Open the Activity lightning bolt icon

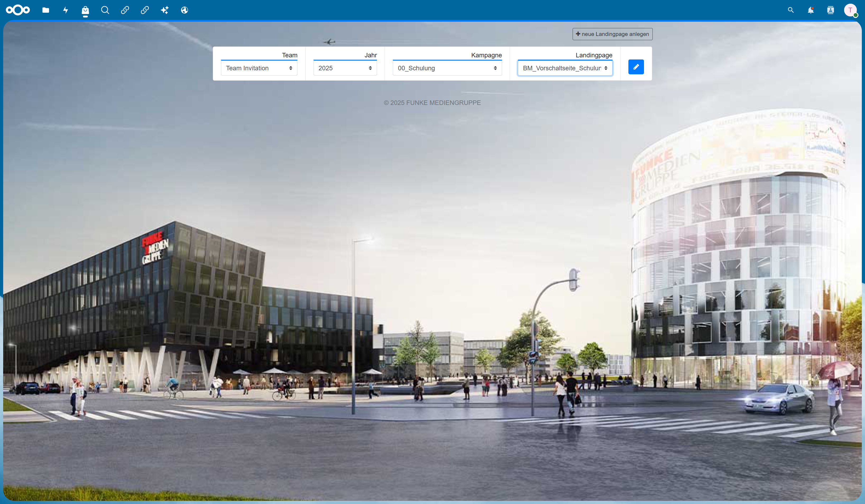pos(66,10)
